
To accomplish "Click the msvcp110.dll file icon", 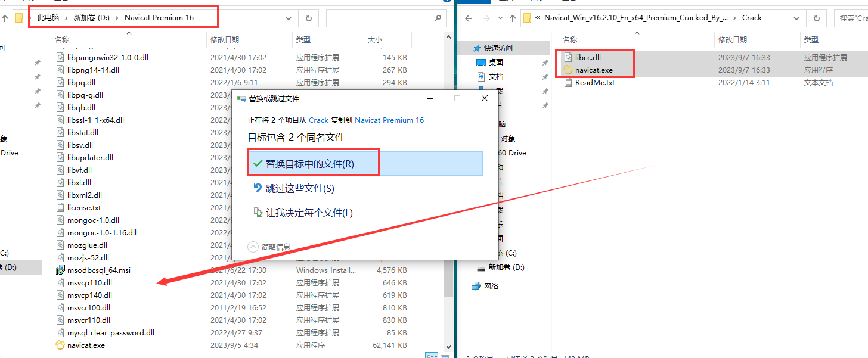I will [60, 282].
